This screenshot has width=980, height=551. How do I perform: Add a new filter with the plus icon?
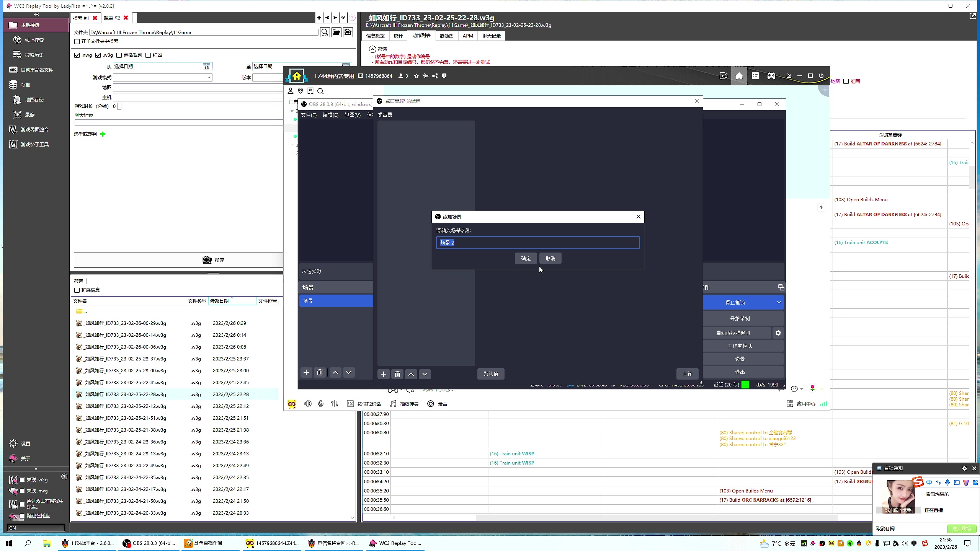pos(384,374)
